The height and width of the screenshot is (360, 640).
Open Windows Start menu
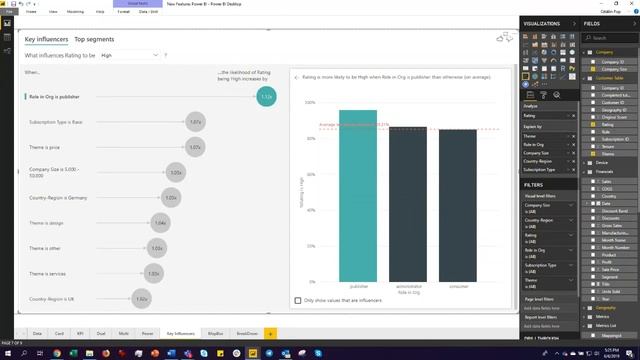click(7, 353)
